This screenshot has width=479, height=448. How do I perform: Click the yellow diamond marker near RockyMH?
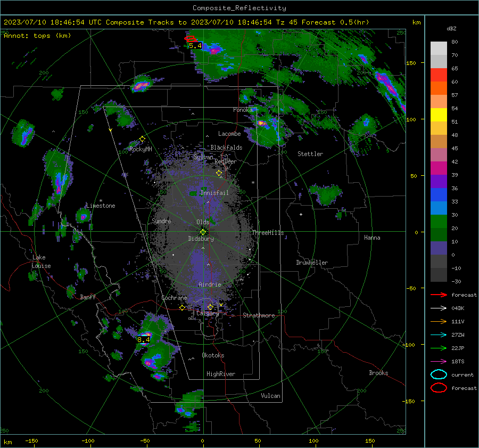(x=142, y=139)
